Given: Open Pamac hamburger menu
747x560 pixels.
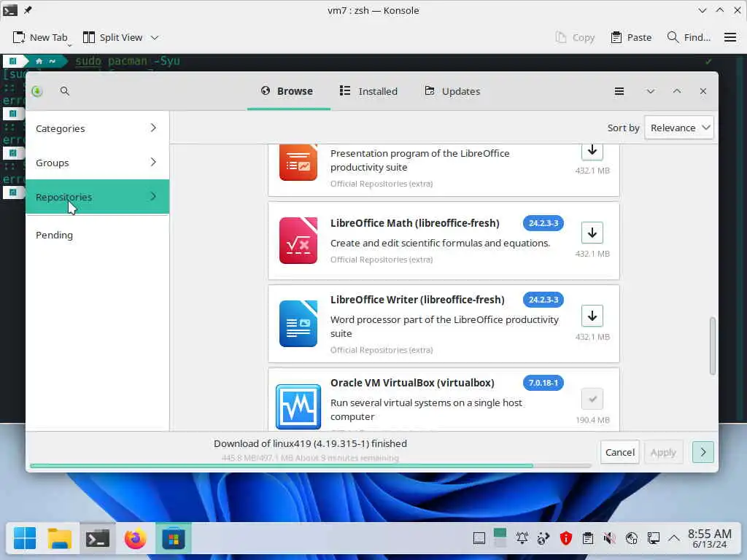Looking at the screenshot, I should click(619, 91).
